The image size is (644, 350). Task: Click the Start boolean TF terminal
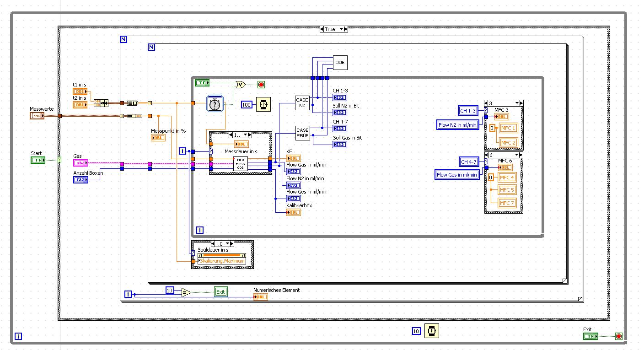(38, 160)
